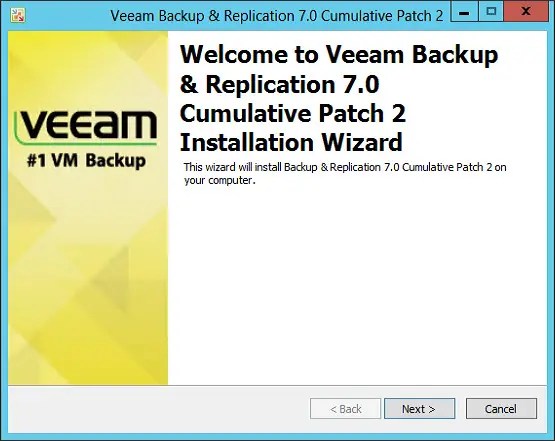Proceed by clicking Next >
The width and height of the screenshot is (555, 441).
click(x=419, y=409)
